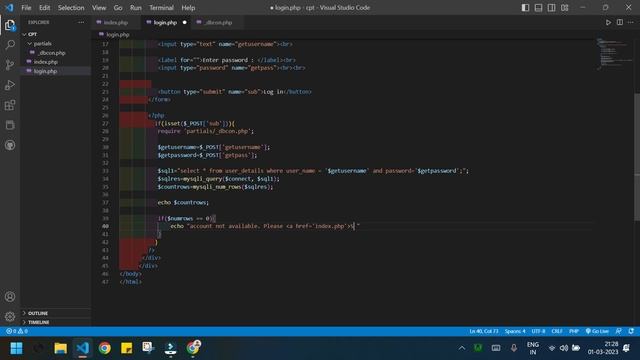The height and width of the screenshot is (360, 640).
Task: Expand the Timeline section
Action: [x=38, y=322]
